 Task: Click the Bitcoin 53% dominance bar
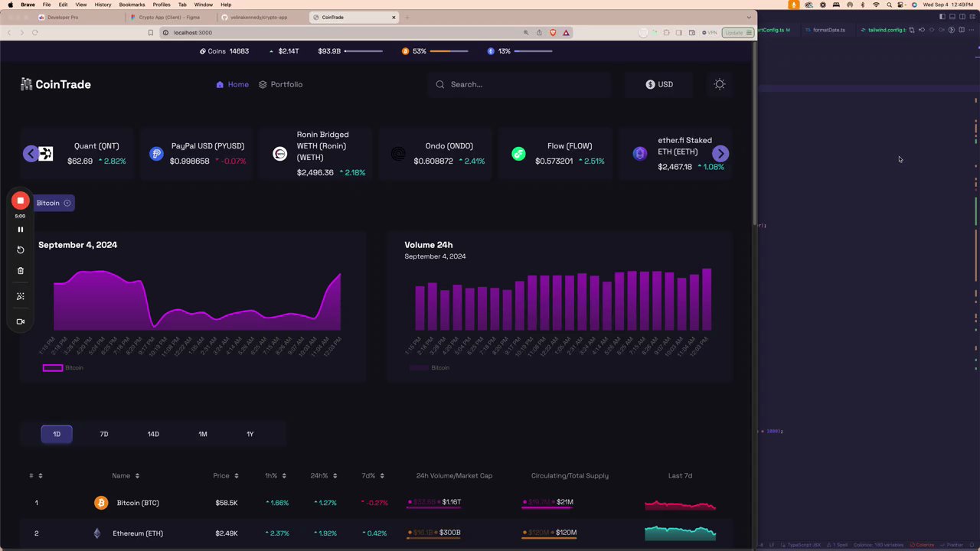click(449, 51)
